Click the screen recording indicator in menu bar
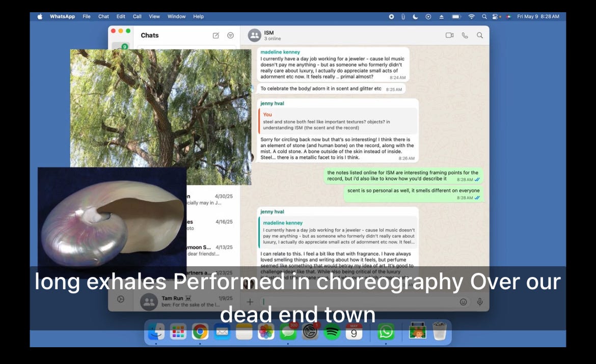The height and width of the screenshot is (364, 596). (x=391, y=17)
